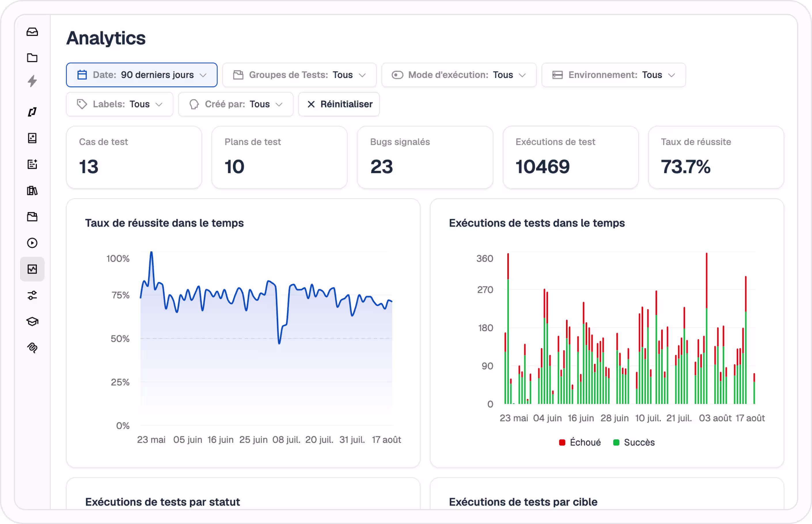
Task: Click the 17 août axis label on bar chart
Action: point(750,418)
